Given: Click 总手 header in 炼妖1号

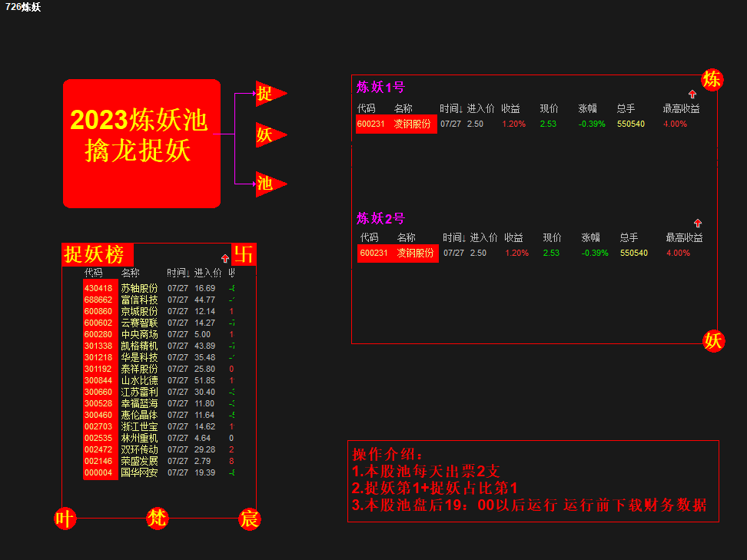Looking at the screenshot, I should coord(626,108).
